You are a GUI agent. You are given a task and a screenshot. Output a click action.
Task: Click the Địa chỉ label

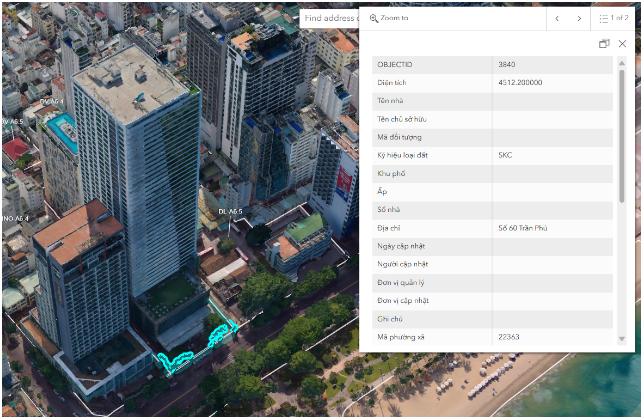tap(388, 228)
